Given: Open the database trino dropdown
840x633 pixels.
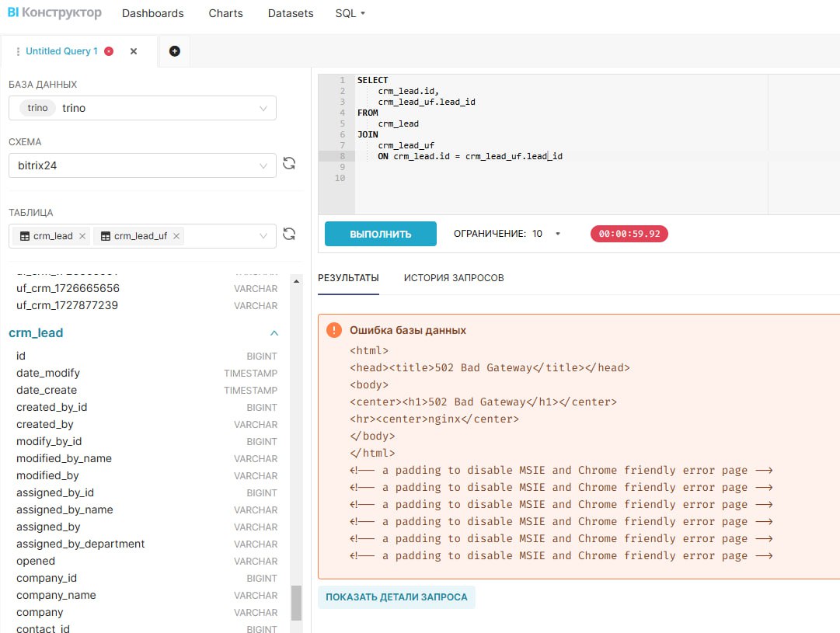Looking at the screenshot, I should pyautogui.click(x=263, y=108).
